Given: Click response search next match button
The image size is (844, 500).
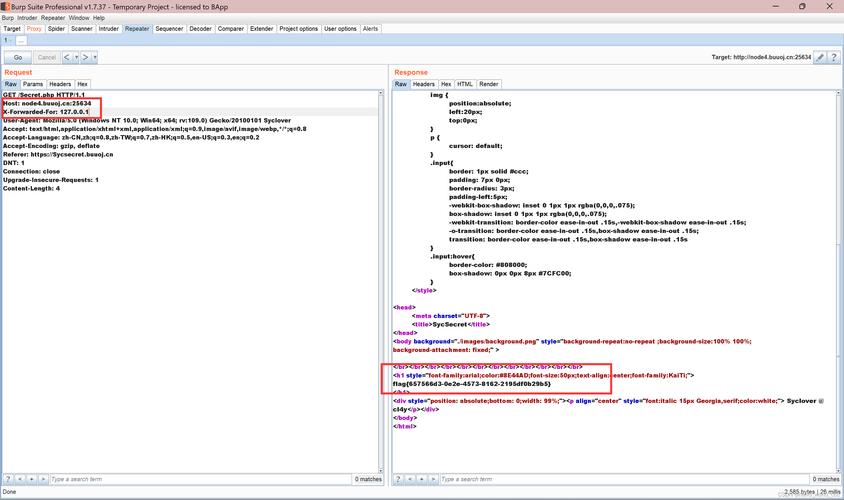Looking at the screenshot, I should [x=433, y=479].
